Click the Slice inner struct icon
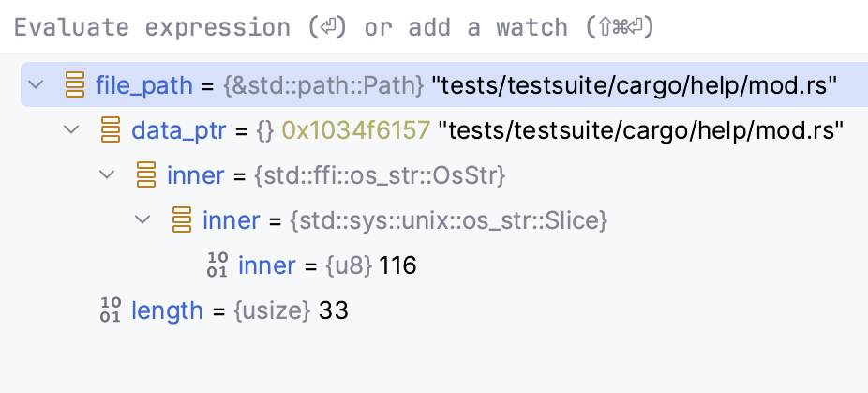 pos(182,220)
